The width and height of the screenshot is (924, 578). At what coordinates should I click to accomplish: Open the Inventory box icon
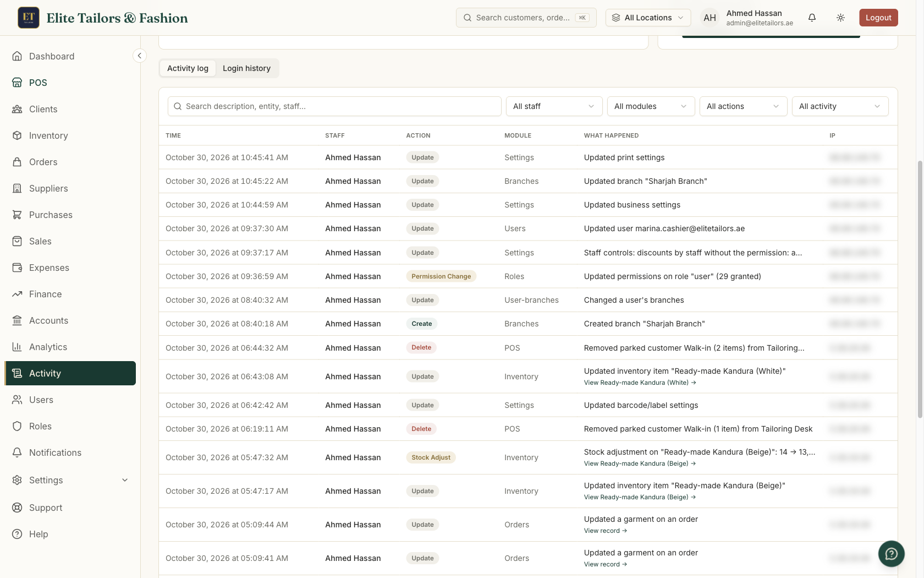click(17, 135)
